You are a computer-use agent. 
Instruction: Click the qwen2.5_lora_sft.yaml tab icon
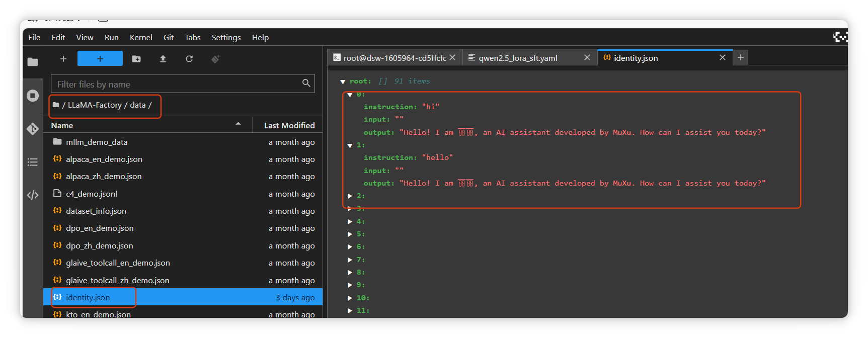pyautogui.click(x=472, y=57)
